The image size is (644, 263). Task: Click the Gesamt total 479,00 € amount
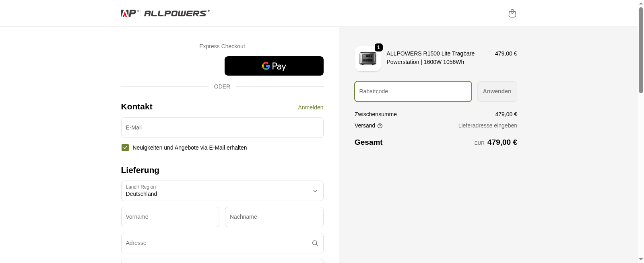click(x=502, y=142)
